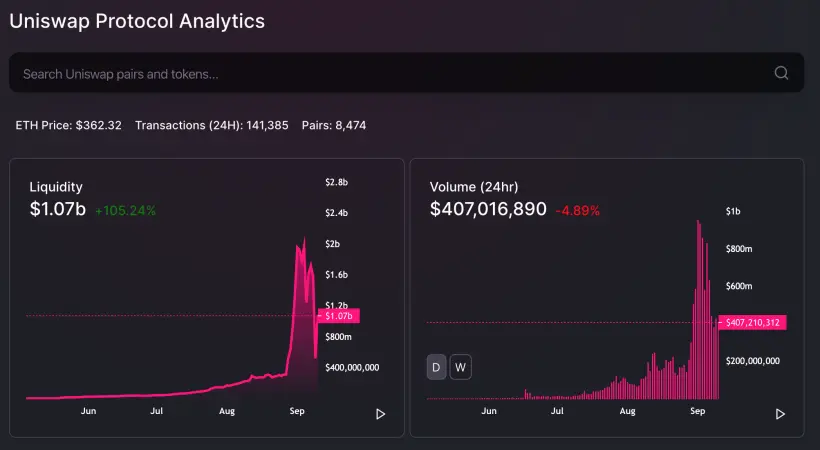Click the $1.07b price marker on Liquidity chart
The height and width of the screenshot is (450, 820).
click(x=338, y=316)
